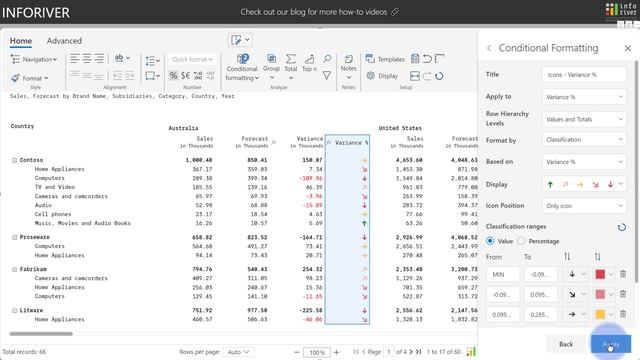Sort icons column with arrows icon
This screenshot has height=360, width=640.
point(567,257)
